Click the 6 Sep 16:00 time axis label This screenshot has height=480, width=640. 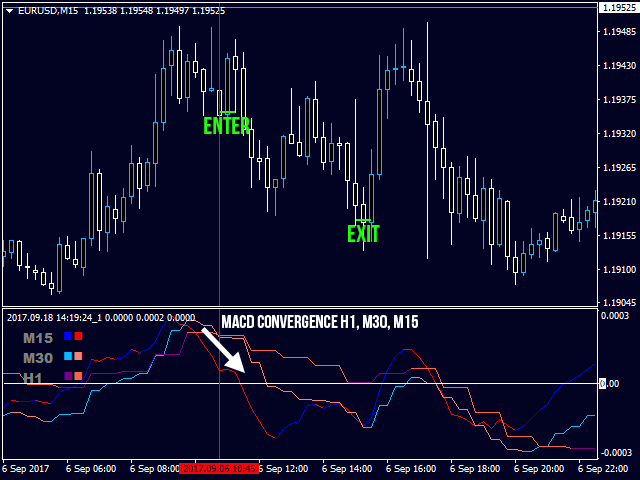412,468
